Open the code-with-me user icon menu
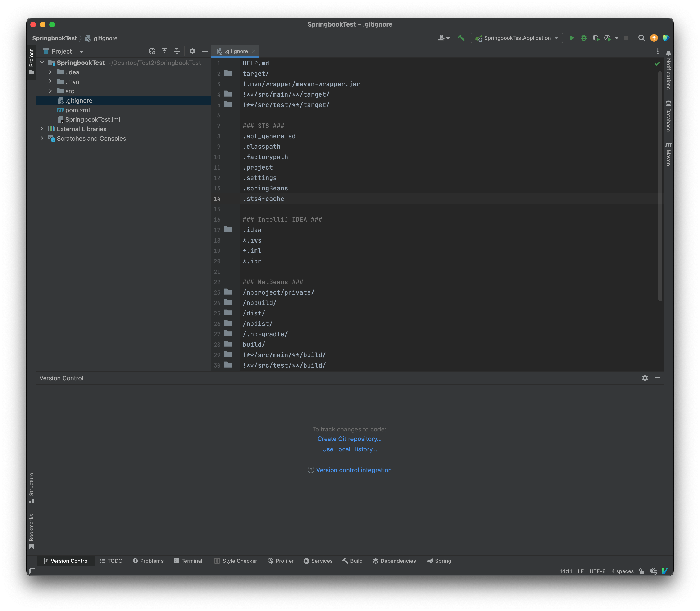Screen dimensions: 700x611 point(443,38)
